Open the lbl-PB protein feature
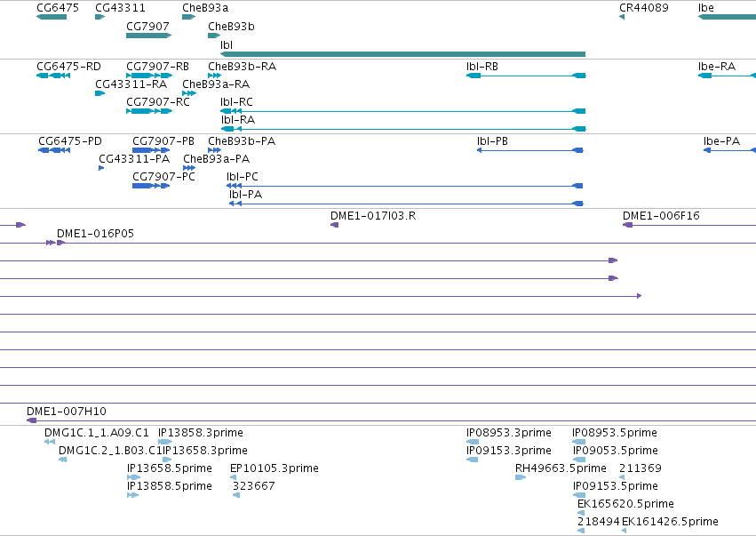 [x=530, y=150]
